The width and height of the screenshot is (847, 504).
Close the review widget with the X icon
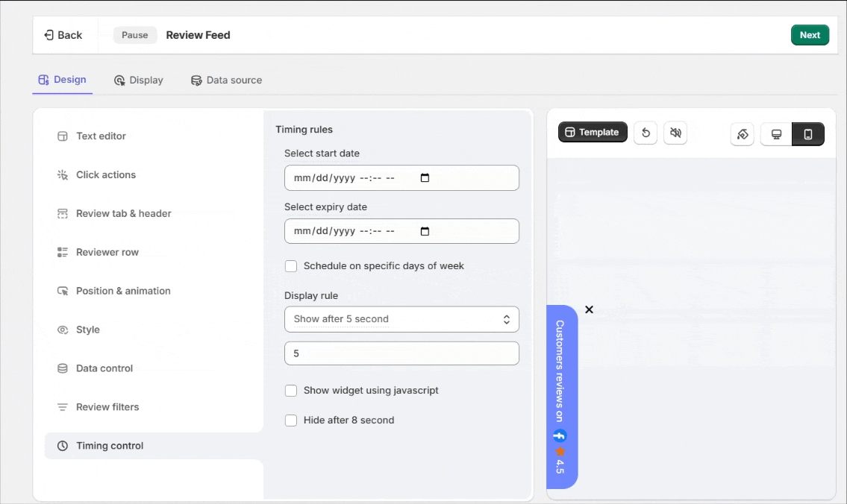click(589, 309)
